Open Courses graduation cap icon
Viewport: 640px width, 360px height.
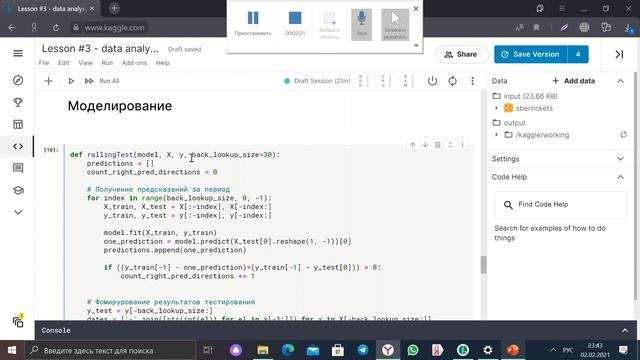click(x=18, y=190)
